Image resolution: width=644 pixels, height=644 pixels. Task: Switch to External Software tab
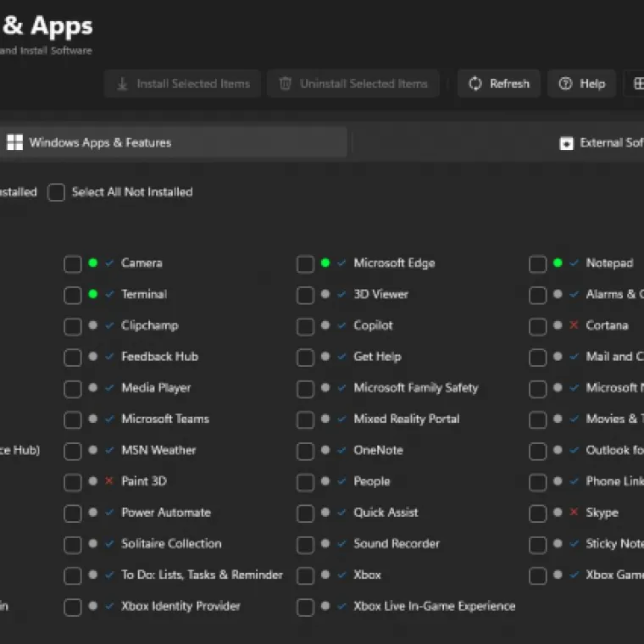[x=602, y=143]
